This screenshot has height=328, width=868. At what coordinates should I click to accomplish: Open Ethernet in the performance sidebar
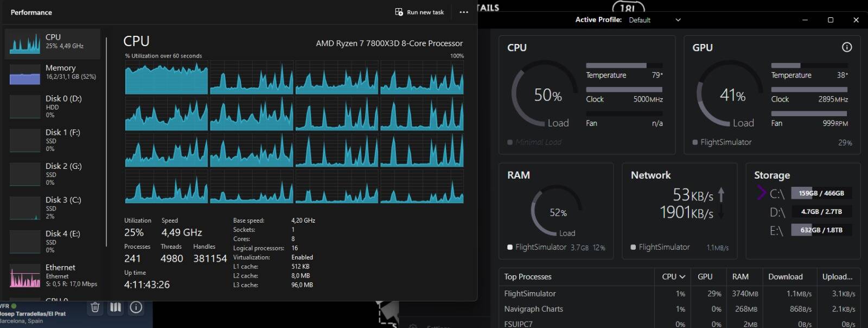(53, 275)
